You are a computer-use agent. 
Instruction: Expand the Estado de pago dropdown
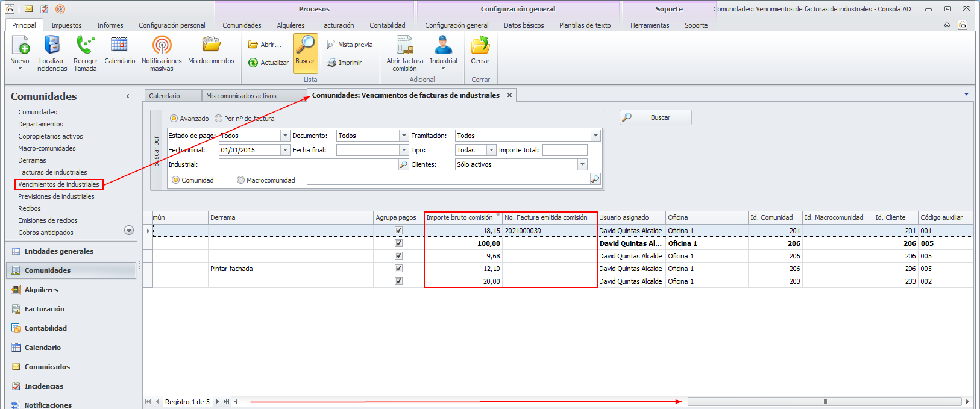(285, 136)
